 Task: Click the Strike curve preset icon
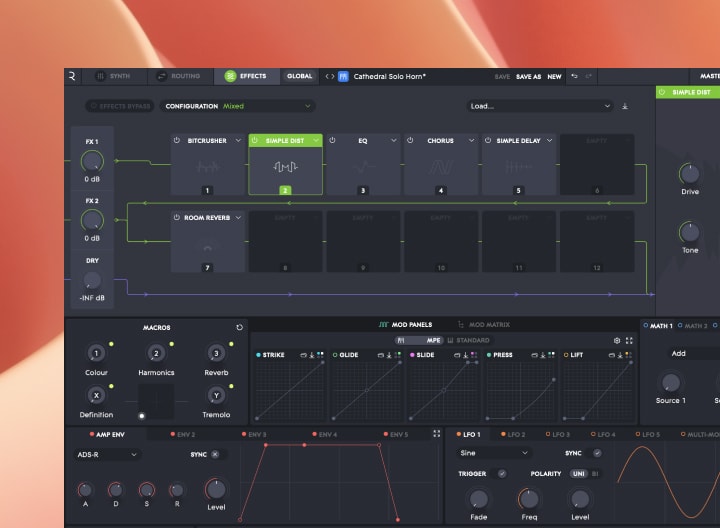click(304, 355)
